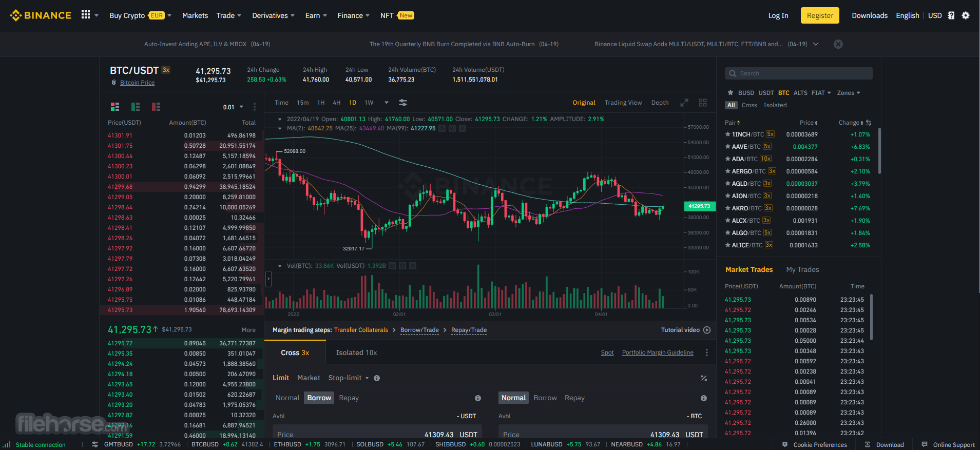Open the Stop-limit order type dropdown
The image size is (980, 450).
click(x=349, y=378)
